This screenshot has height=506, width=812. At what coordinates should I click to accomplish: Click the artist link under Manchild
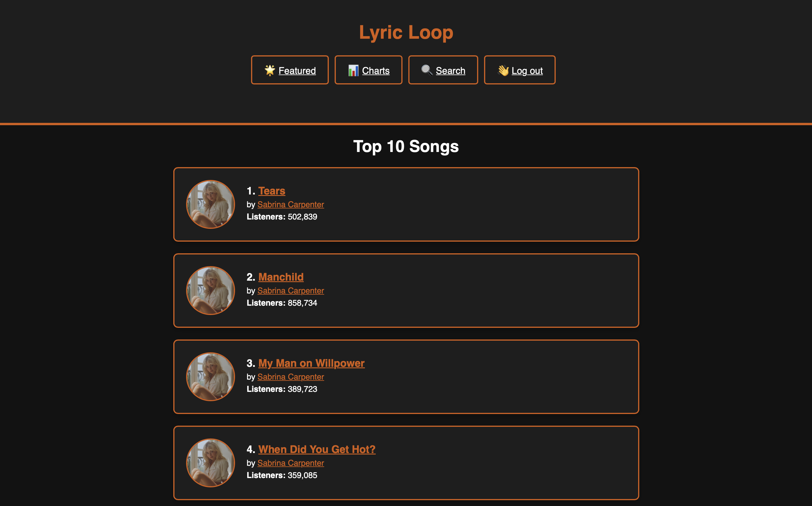click(291, 291)
